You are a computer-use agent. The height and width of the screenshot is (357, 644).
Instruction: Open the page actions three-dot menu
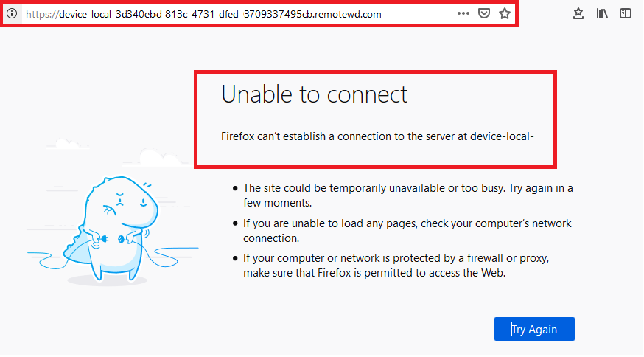[x=463, y=13]
